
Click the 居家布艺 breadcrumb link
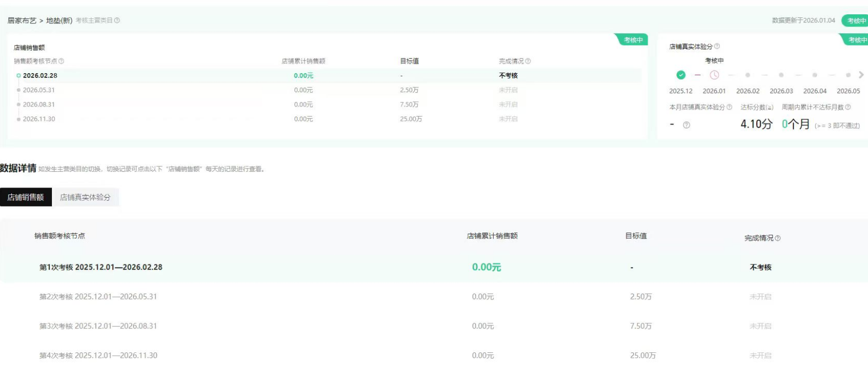(22, 21)
